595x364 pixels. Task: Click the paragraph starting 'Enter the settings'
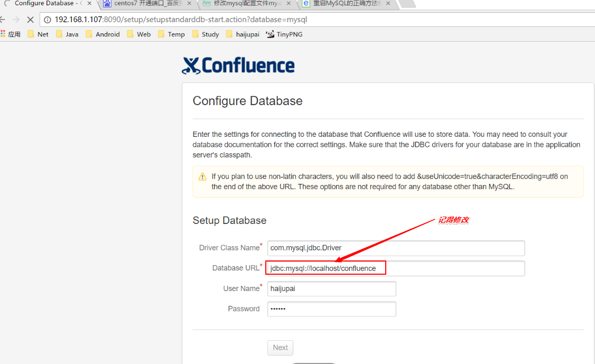(x=386, y=145)
